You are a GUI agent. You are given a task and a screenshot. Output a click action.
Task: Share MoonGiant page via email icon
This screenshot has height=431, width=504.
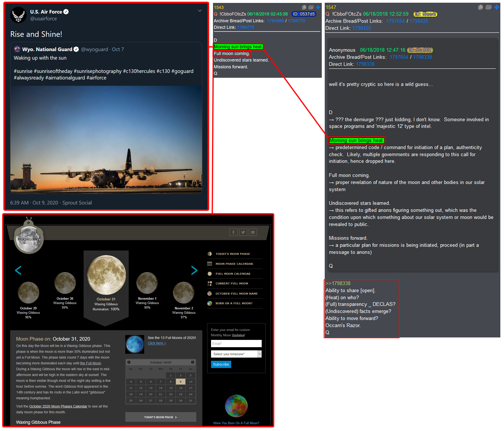[253, 232]
